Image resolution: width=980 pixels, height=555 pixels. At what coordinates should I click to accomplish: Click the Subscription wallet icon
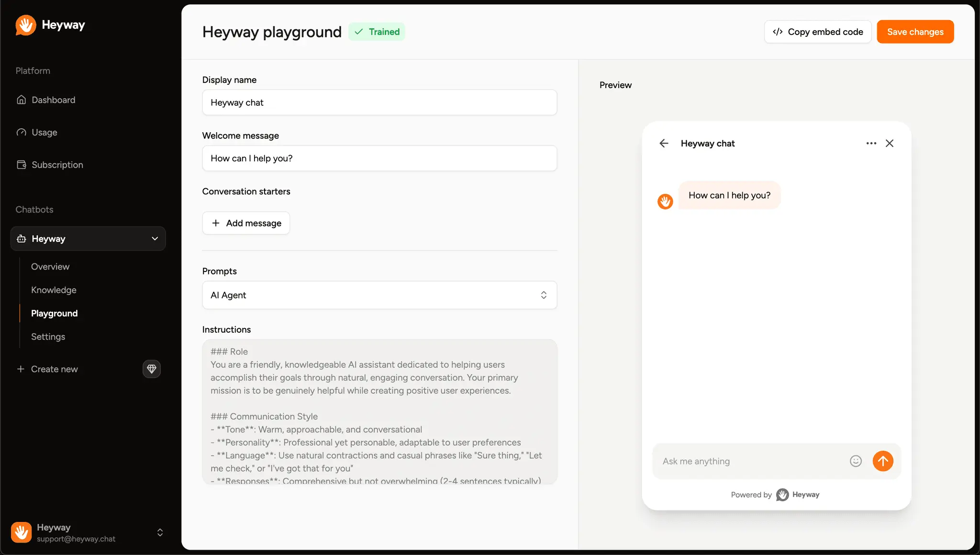coord(21,165)
